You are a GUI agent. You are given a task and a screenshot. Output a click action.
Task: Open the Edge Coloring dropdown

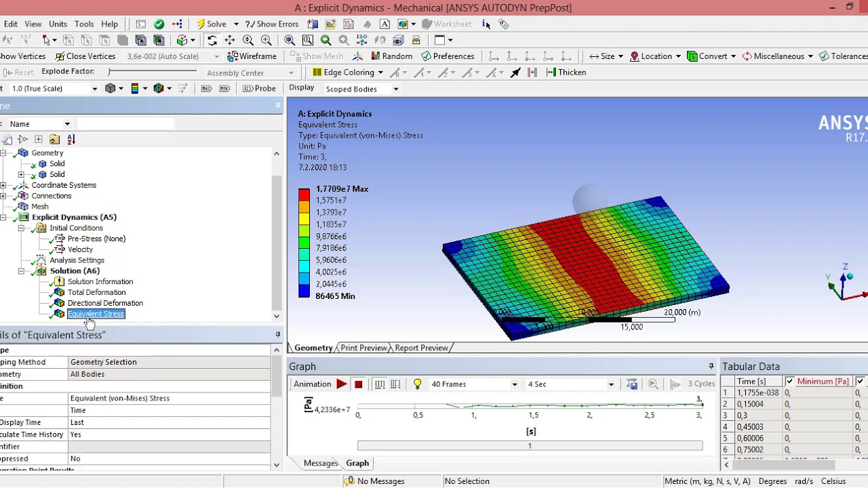pos(380,73)
